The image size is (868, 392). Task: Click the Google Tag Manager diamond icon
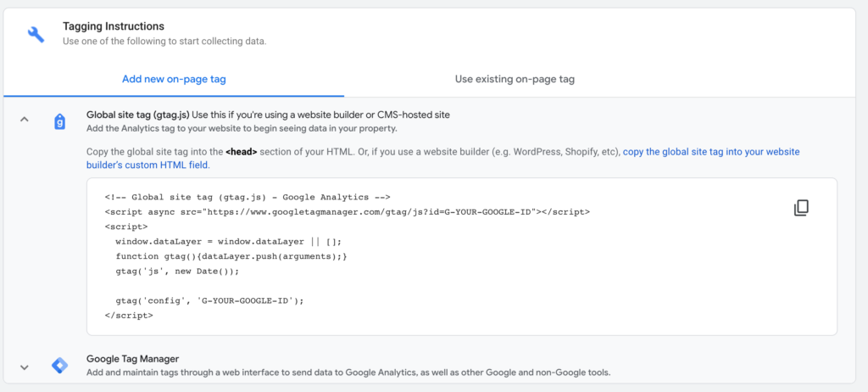[x=60, y=366]
